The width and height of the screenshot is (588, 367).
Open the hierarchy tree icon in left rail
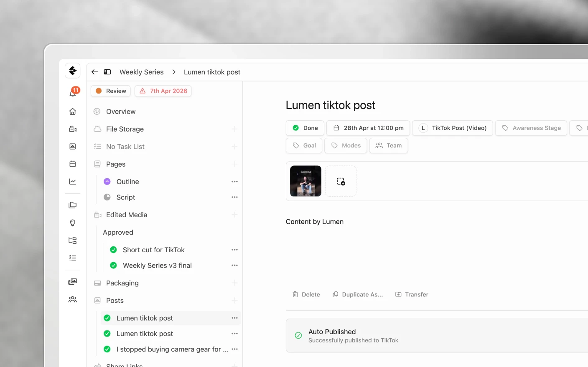pyautogui.click(x=73, y=240)
